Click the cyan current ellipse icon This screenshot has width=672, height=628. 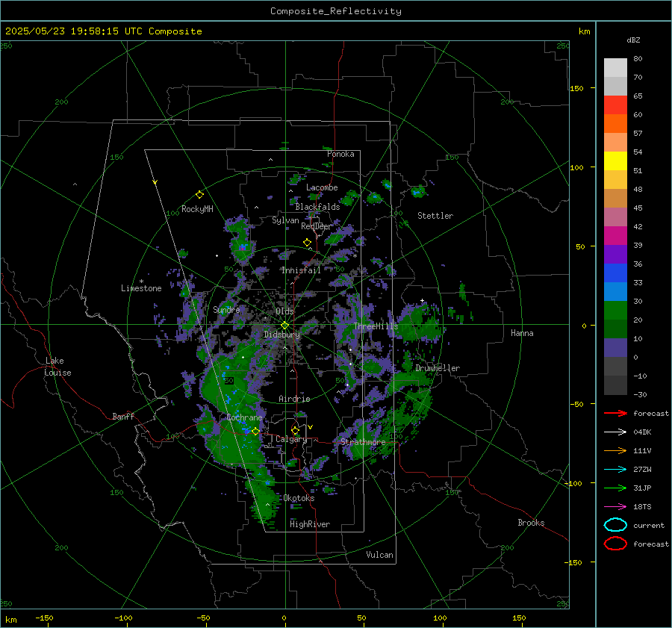coord(615,525)
